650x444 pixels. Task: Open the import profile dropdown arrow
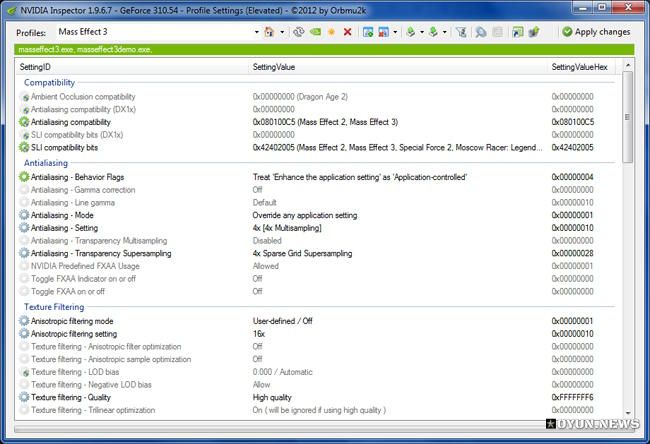click(444, 32)
